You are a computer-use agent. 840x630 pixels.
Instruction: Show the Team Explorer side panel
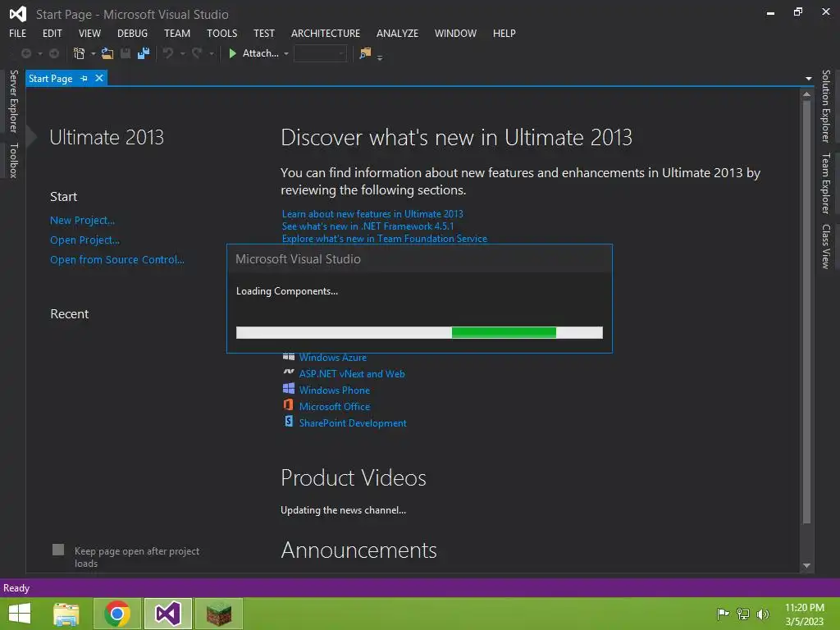(826, 183)
